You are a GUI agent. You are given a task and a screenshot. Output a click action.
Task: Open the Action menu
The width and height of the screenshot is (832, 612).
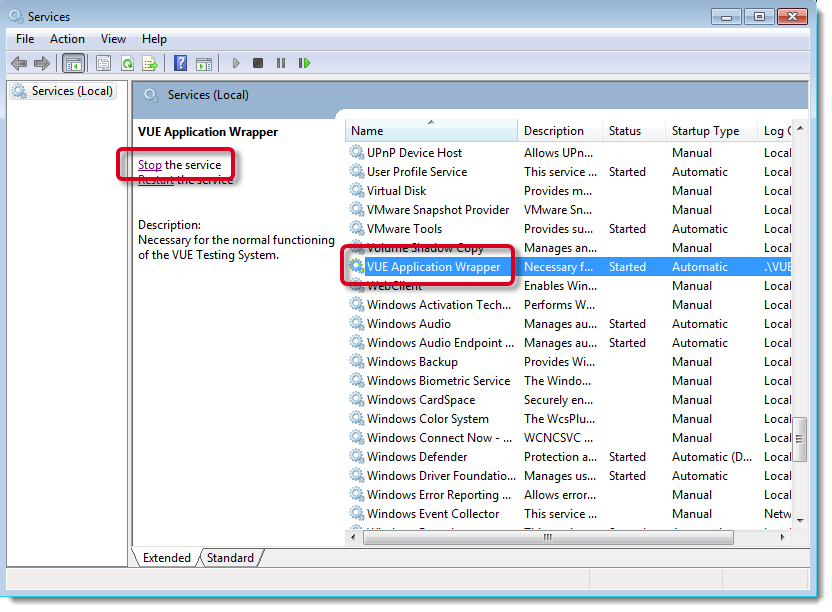click(67, 39)
